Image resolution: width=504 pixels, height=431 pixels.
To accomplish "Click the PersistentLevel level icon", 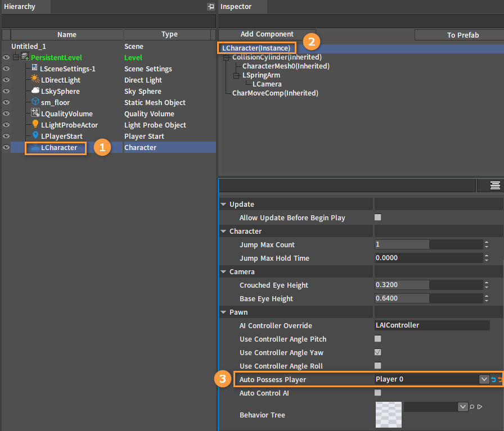I will (x=25, y=57).
